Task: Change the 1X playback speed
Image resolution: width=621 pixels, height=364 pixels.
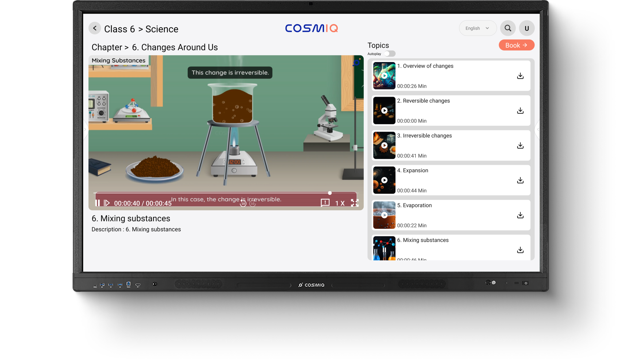Action: (x=340, y=203)
